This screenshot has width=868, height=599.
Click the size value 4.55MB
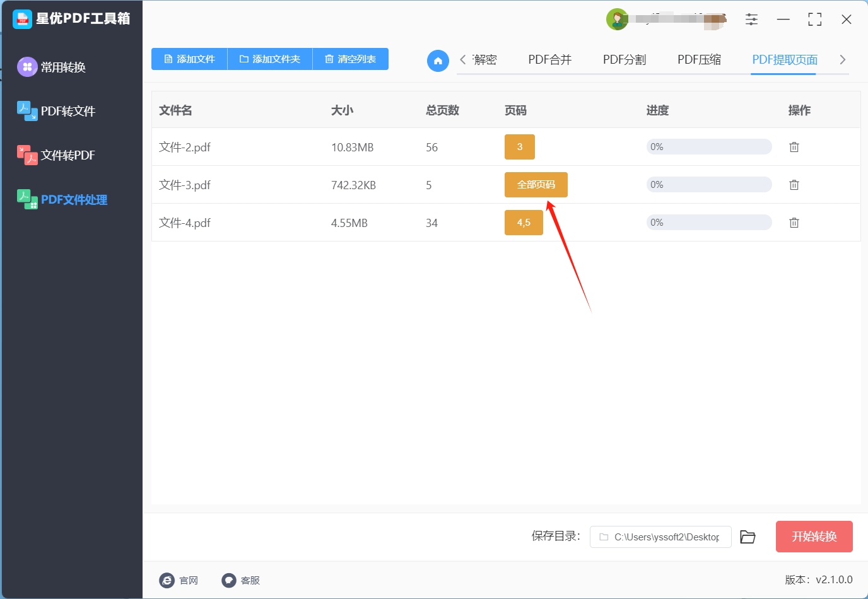(349, 223)
